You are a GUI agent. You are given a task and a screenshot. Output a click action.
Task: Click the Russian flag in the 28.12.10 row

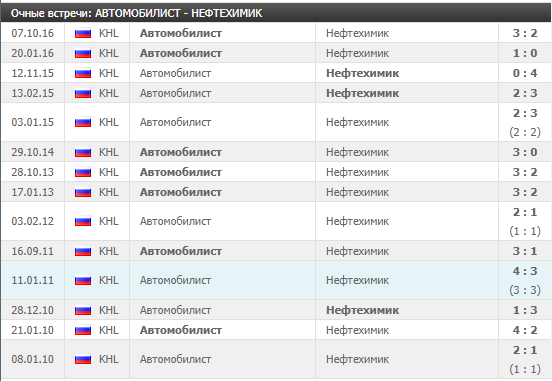[83, 310]
